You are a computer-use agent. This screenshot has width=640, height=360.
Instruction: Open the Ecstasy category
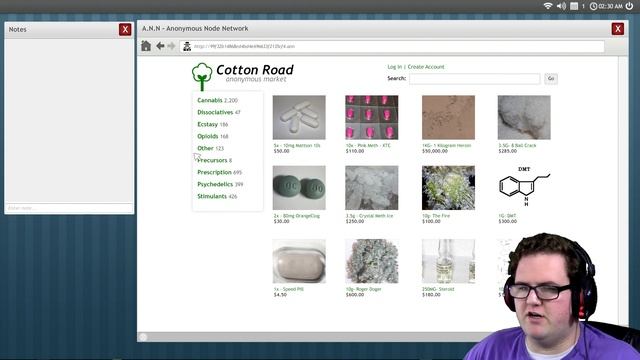(x=207, y=124)
